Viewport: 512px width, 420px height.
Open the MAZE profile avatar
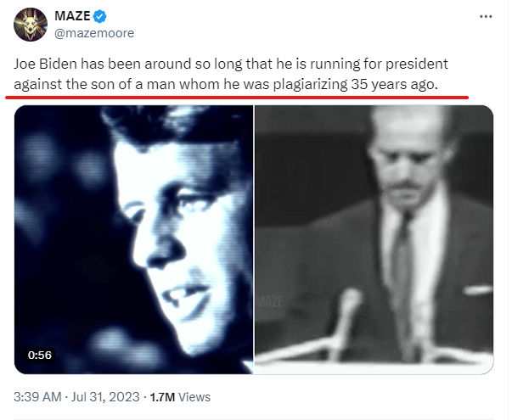pyautogui.click(x=31, y=25)
